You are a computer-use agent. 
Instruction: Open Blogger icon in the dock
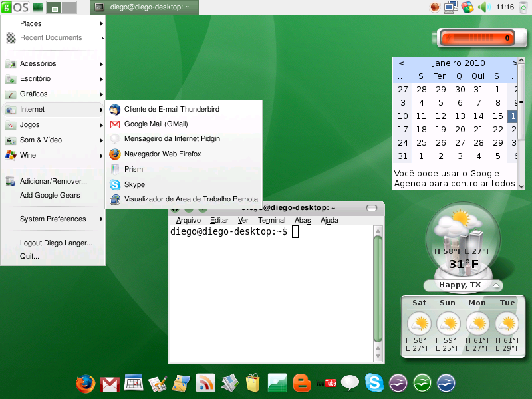[302, 383]
